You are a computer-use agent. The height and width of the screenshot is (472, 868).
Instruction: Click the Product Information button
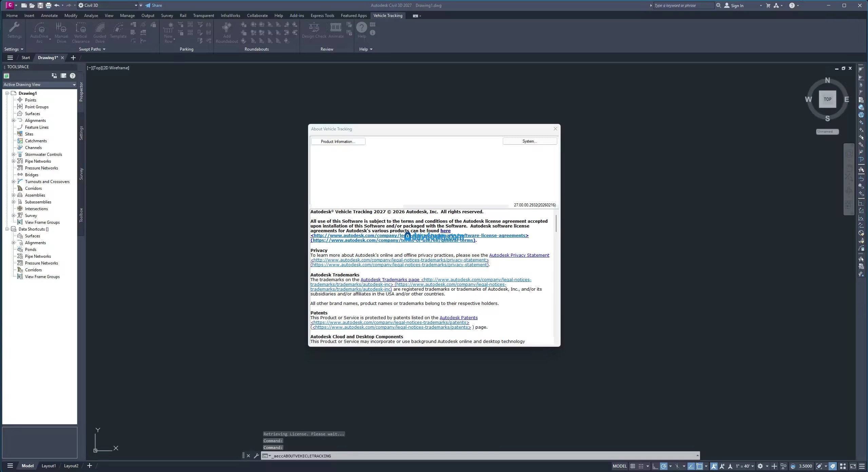click(x=338, y=142)
